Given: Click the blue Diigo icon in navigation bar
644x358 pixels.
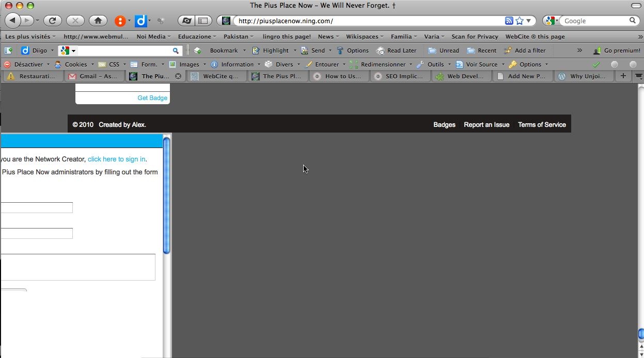Looking at the screenshot, I should pos(140,21).
